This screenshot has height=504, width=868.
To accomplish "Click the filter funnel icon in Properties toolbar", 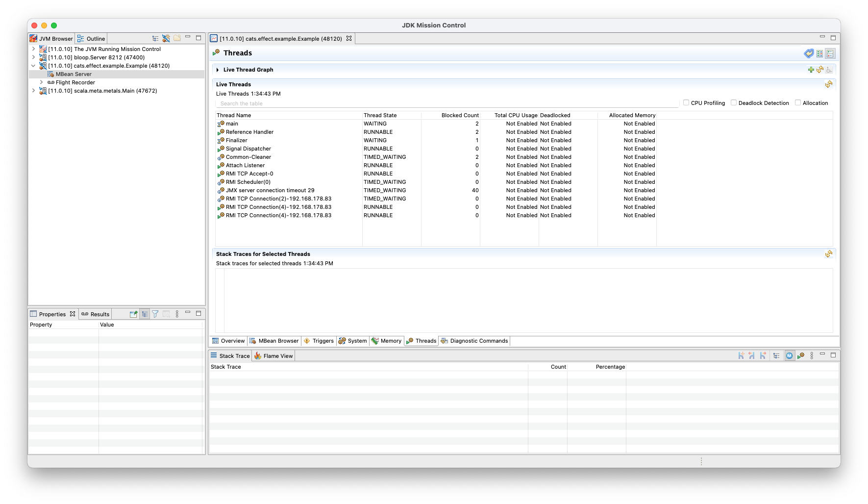I will click(155, 314).
